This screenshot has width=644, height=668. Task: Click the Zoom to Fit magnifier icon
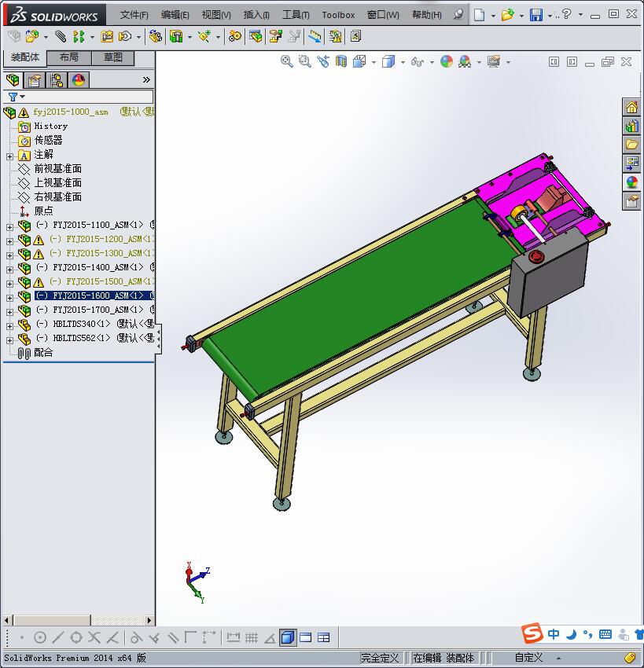(x=287, y=62)
